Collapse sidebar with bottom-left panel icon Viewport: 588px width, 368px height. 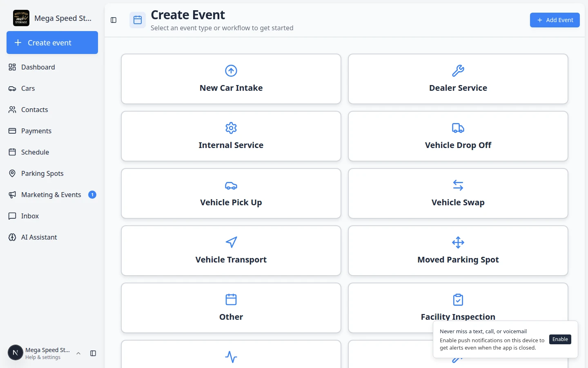click(93, 353)
